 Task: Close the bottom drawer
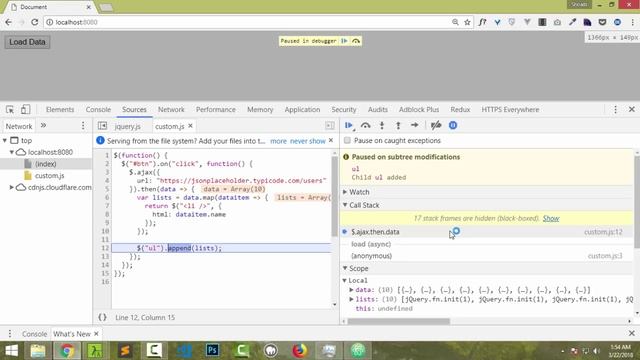[632, 333]
